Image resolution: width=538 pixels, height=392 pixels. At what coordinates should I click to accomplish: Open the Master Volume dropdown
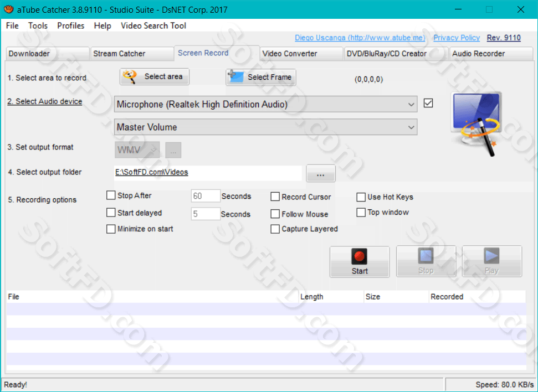pyautogui.click(x=265, y=127)
